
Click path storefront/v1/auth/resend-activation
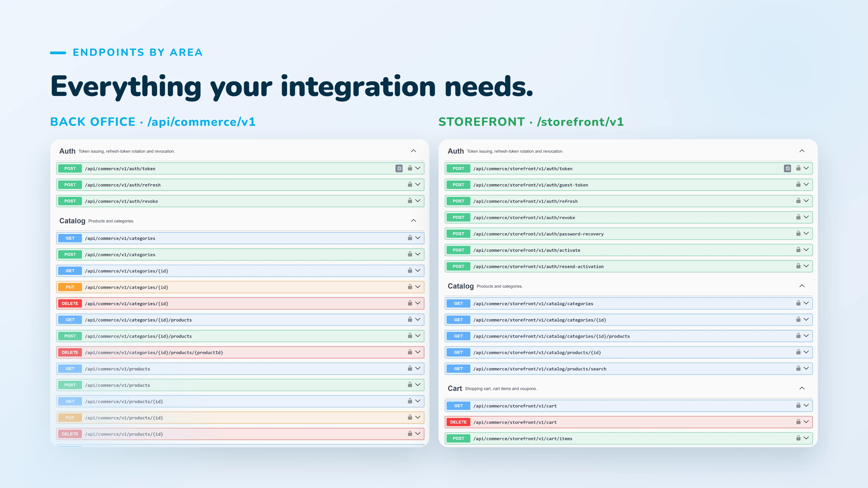click(x=538, y=267)
